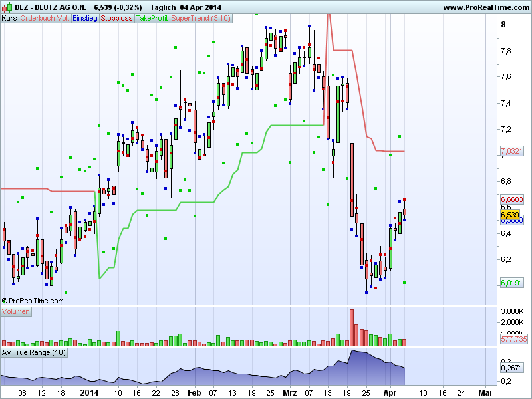Click the tallest red volume bar
Screen dimensions: 532x399
[x=352, y=327]
